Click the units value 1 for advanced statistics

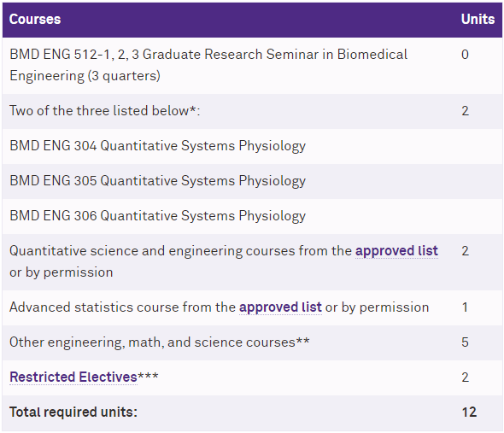[x=465, y=307]
